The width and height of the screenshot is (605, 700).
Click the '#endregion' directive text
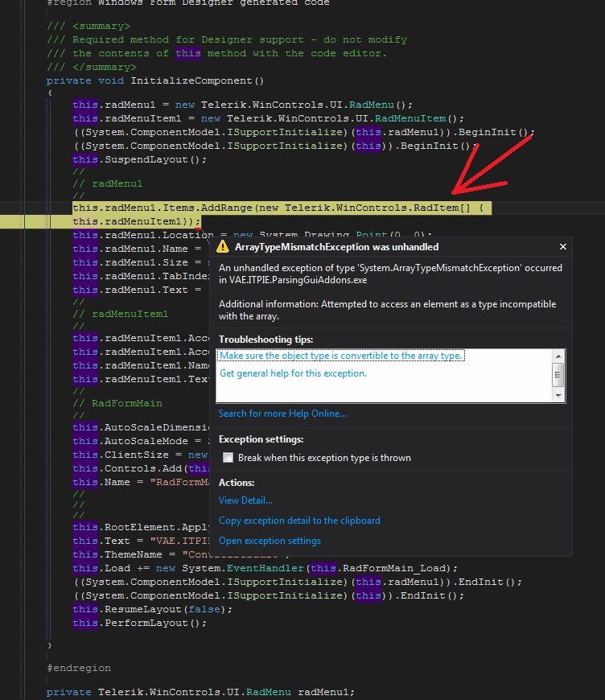point(79,668)
